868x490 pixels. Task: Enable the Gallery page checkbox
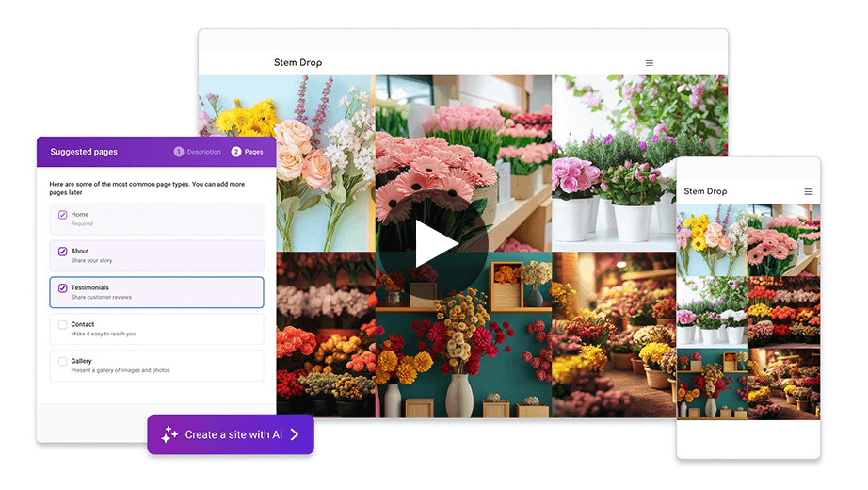pos(63,362)
